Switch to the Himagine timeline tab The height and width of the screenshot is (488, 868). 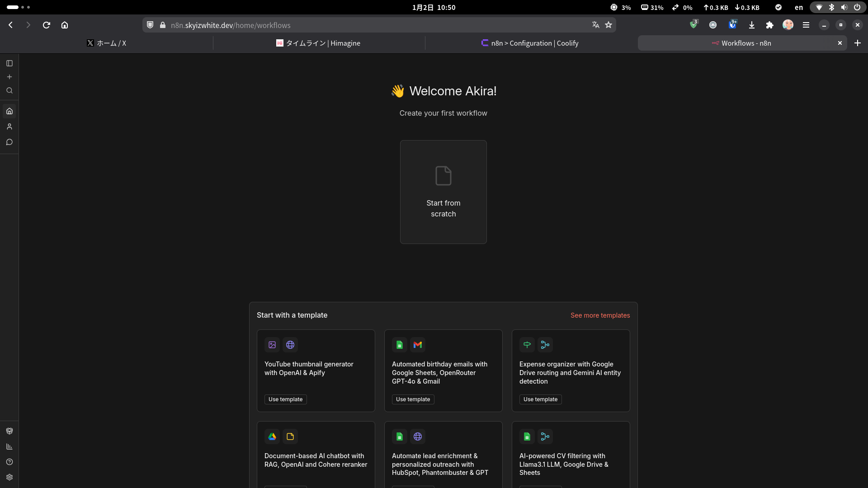click(x=318, y=43)
